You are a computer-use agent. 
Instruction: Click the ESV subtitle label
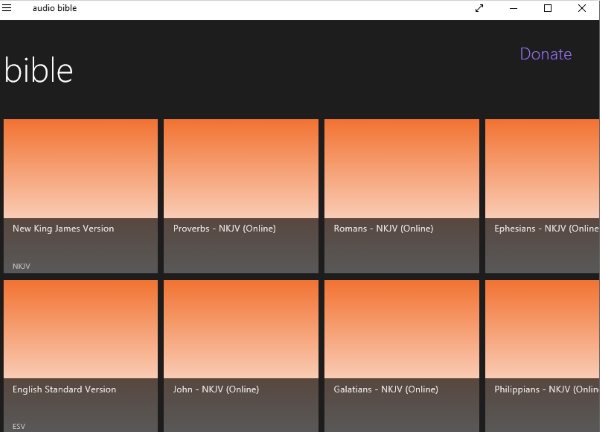19,426
